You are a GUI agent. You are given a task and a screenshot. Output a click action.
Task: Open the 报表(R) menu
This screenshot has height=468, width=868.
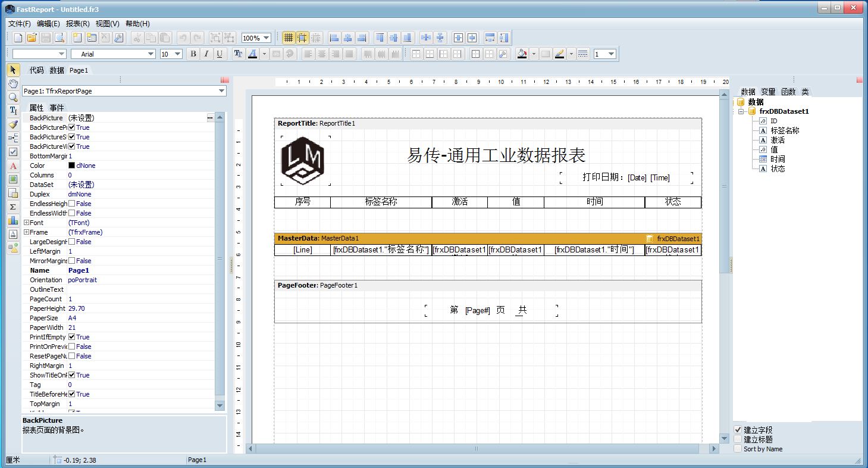tap(77, 24)
